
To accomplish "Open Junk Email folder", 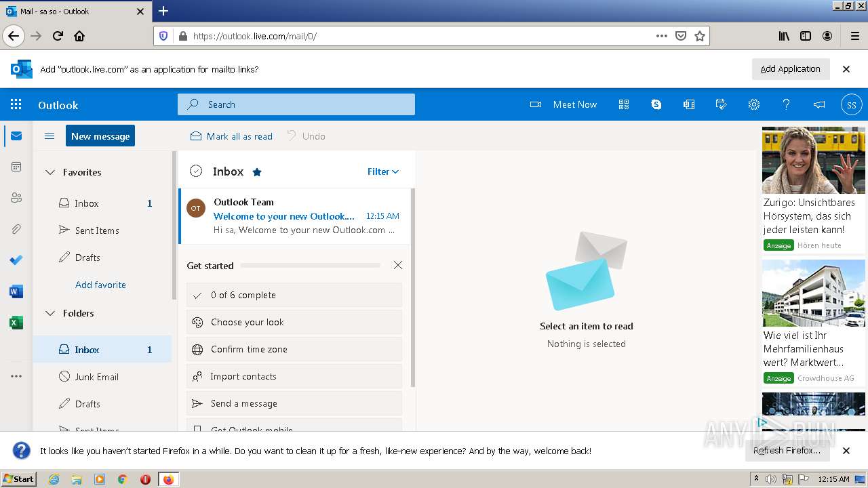I will (x=102, y=377).
